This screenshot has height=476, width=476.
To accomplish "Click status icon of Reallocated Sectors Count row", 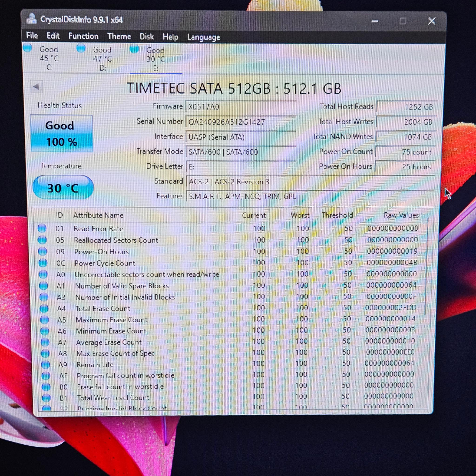I will click(x=42, y=240).
